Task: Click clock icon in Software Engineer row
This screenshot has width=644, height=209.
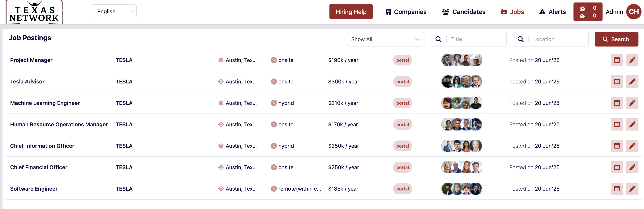Action: point(274,189)
